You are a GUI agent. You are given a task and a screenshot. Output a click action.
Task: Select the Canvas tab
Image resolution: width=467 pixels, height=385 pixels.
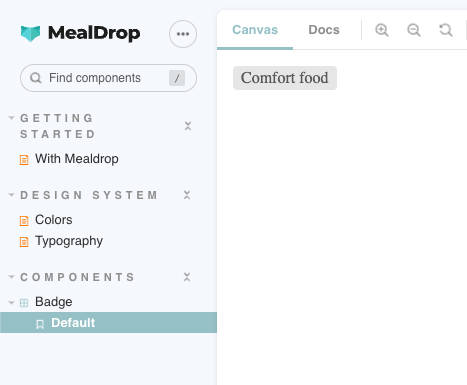255,30
